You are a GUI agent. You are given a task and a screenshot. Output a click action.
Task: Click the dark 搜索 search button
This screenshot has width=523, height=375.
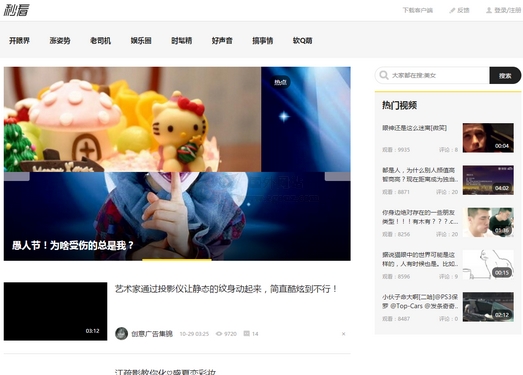point(505,75)
